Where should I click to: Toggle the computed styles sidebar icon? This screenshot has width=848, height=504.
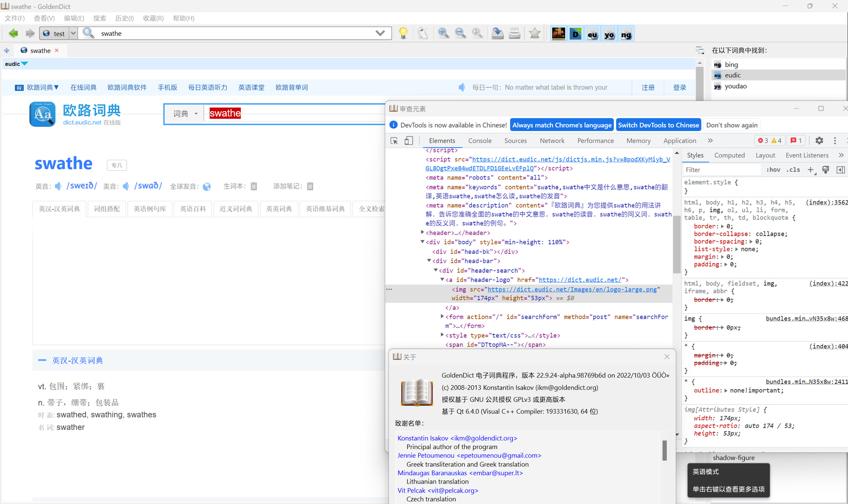pos(840,169)
